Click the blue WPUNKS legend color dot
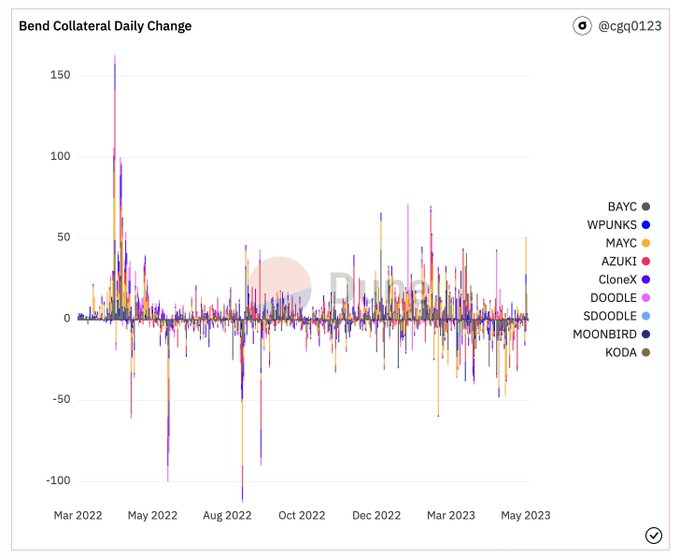The height and width of the screenshot is (558, 680). (646, 225)
